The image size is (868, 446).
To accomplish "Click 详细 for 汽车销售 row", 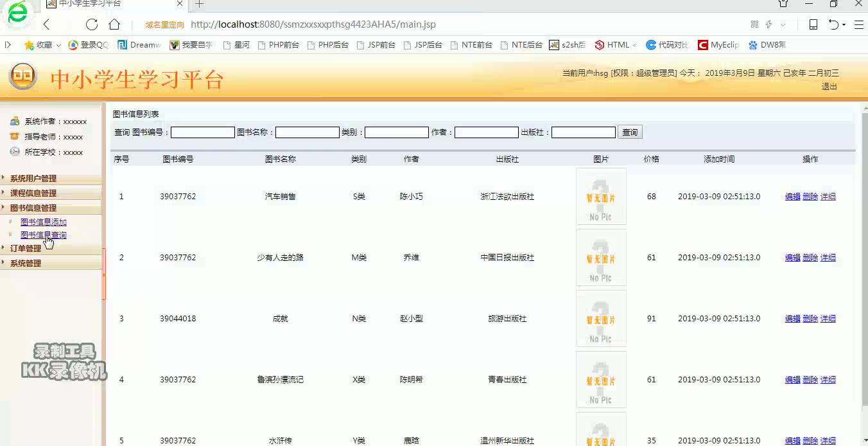I will [828, 197].
